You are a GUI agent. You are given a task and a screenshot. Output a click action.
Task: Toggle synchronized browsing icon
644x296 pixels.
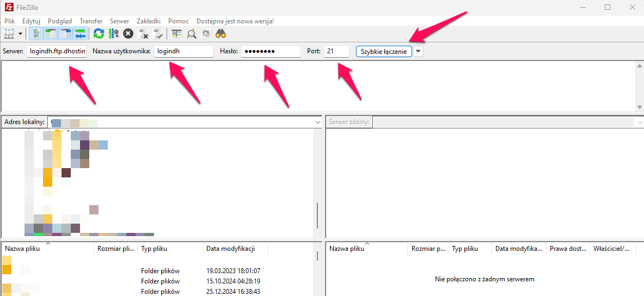206,34
